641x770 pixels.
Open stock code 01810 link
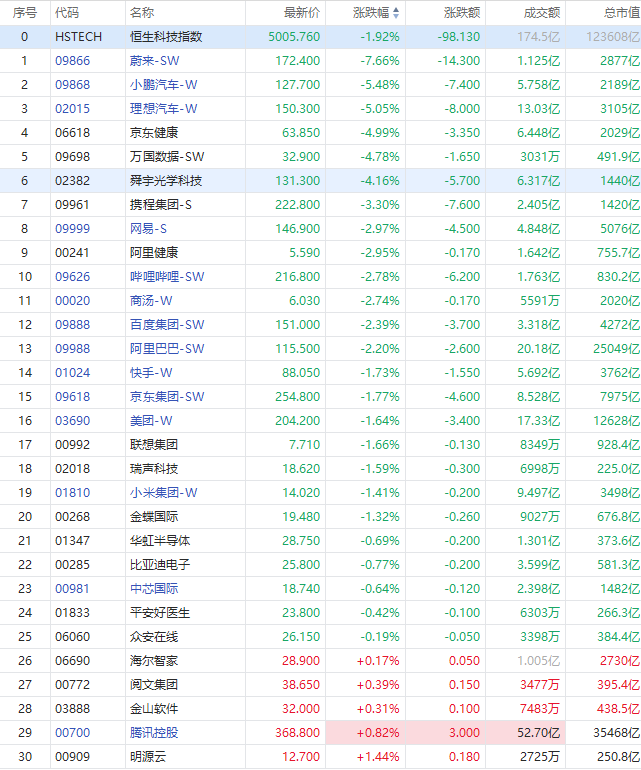73,493
